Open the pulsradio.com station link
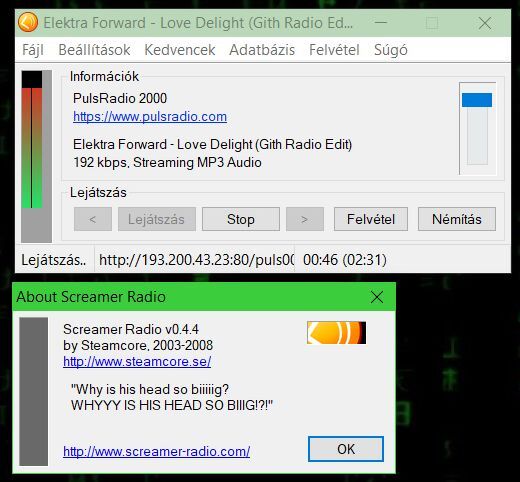The width and height of the screenshot is (520, 482). pyautogui.click(x=150, y=116)
